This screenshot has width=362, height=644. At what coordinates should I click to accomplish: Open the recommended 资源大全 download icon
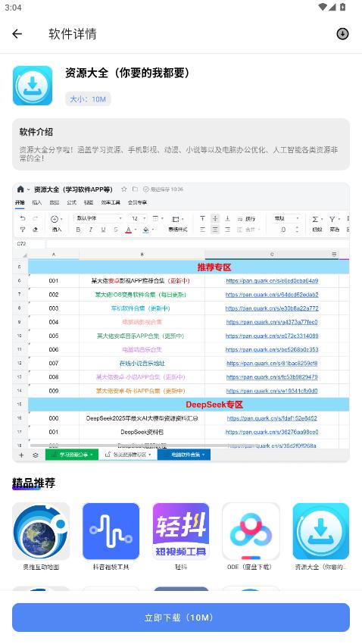pyautogui.click(x=321, y=531)
